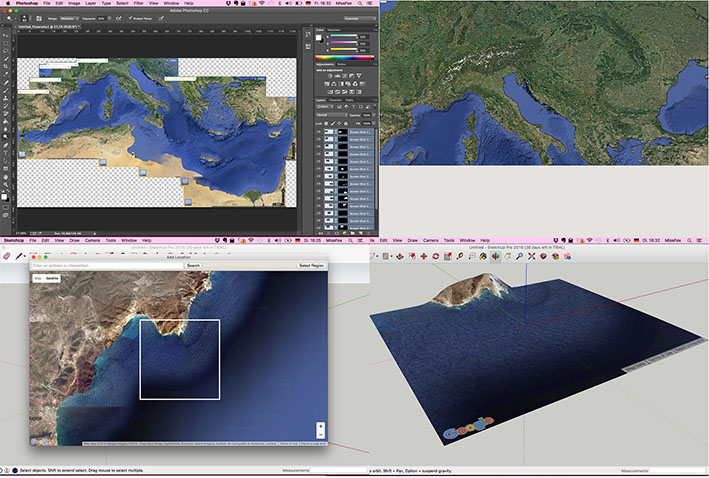The height and width of the screenshot is (478, 709).
Task: Select the Brush tool in Photoshop
Action: click(x=6, y=90)
